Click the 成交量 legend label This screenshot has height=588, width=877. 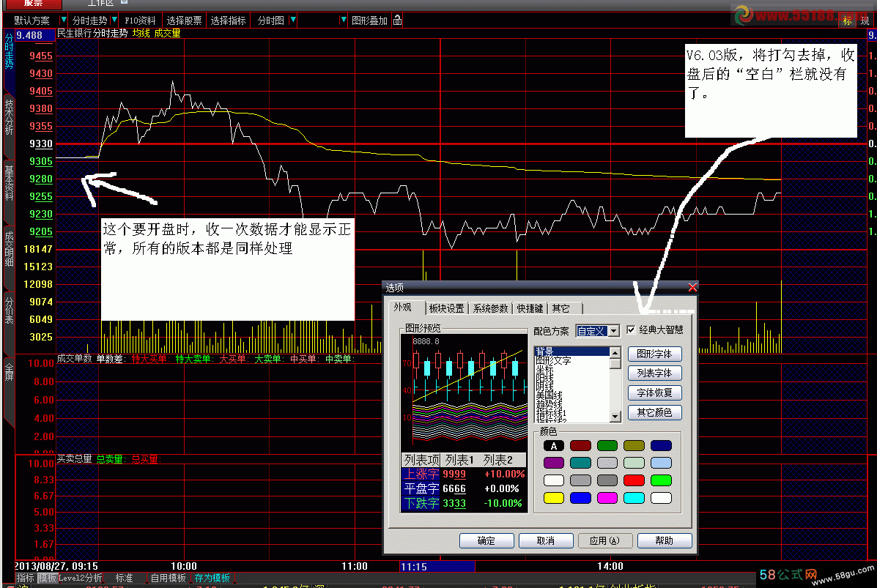[x=167, y=34]
